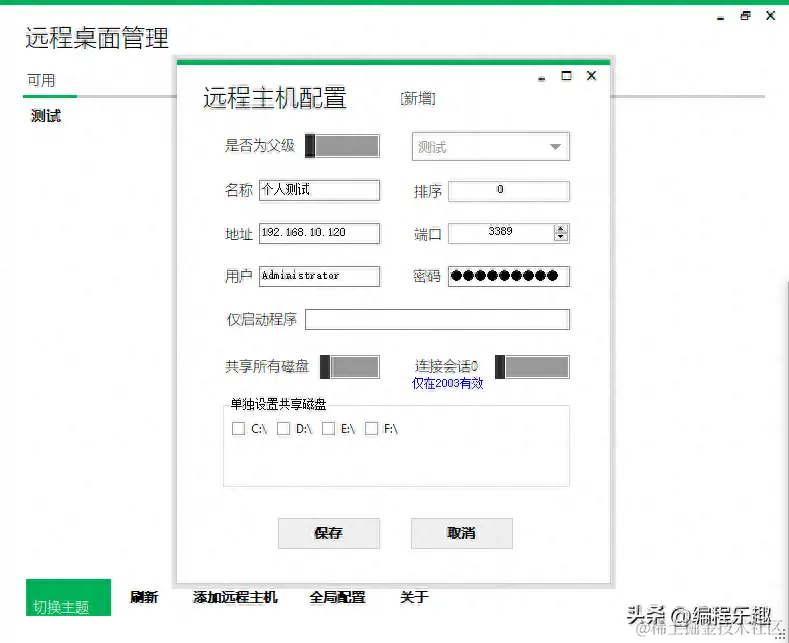Minimize the 远程桌面管理 main window
This screenshot has height=643, width=789.
(721, 18)
